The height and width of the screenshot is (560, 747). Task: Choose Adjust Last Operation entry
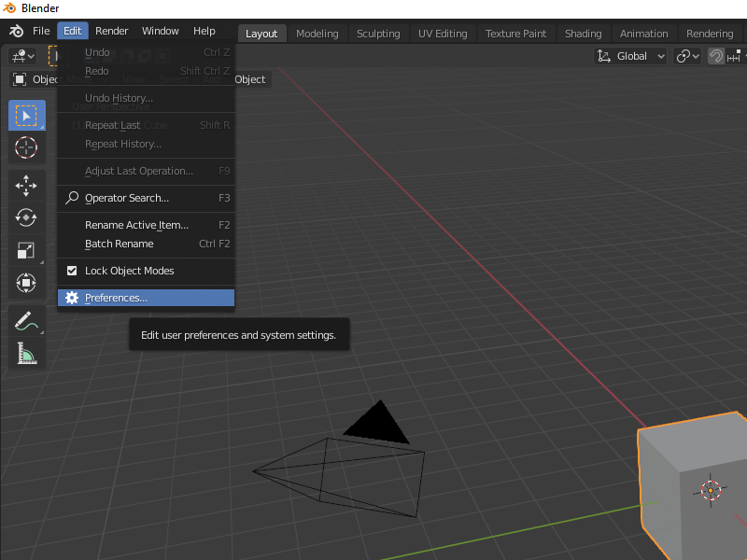click(x=146, y=171)
